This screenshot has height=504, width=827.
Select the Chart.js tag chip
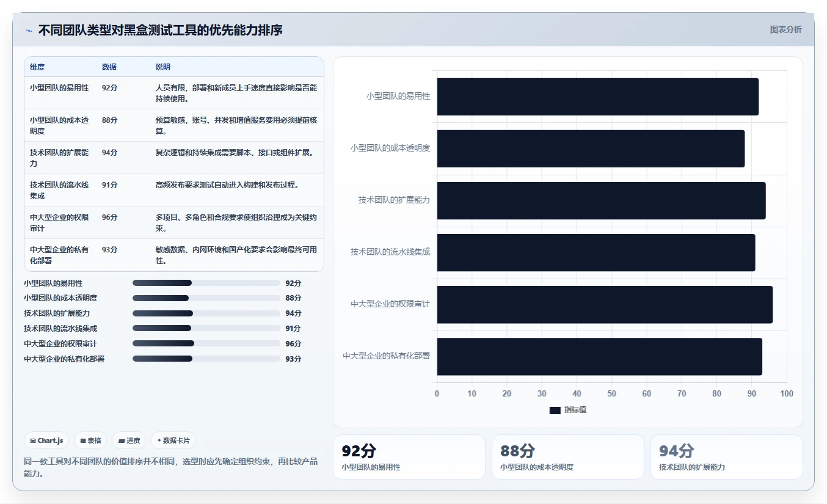click(46, 440)
